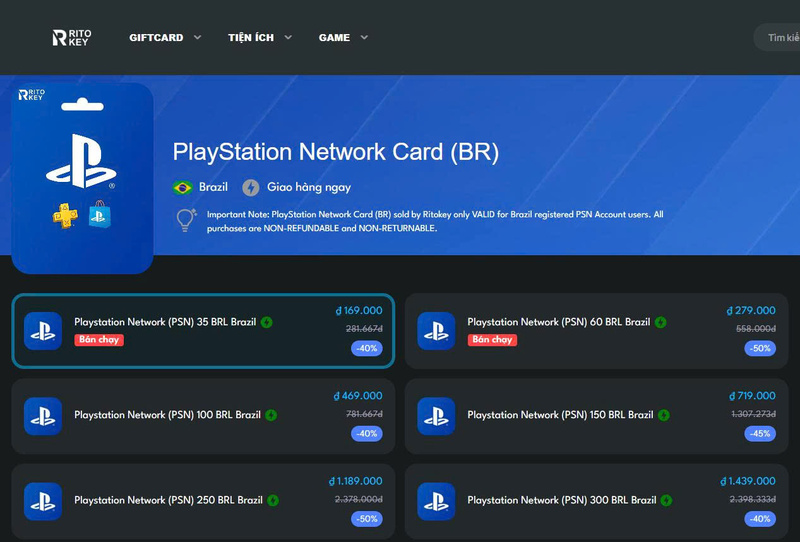800x542 pixels.
Task: Click green instant icon beside 150 BRL title
Action: coord(664,415)
